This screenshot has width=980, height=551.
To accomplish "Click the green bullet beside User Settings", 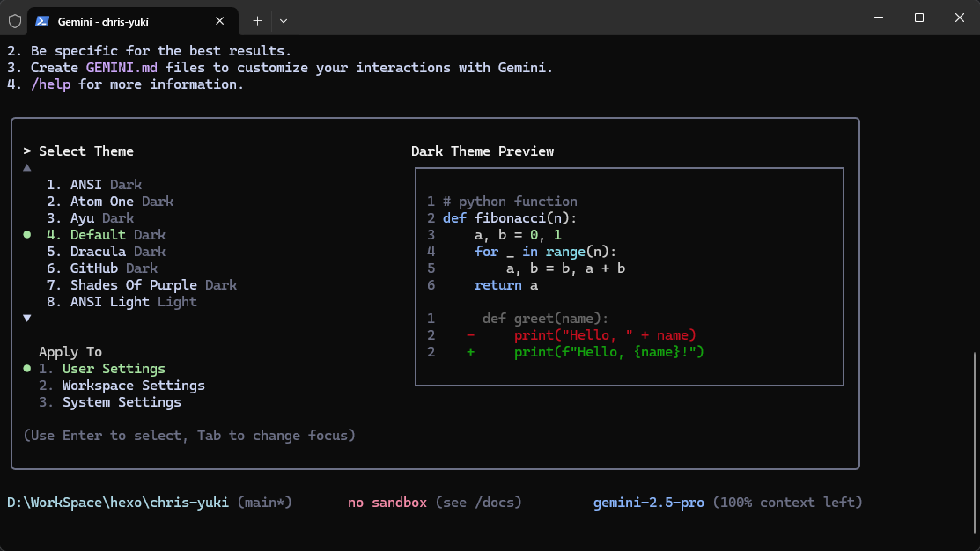I will 27,369.
